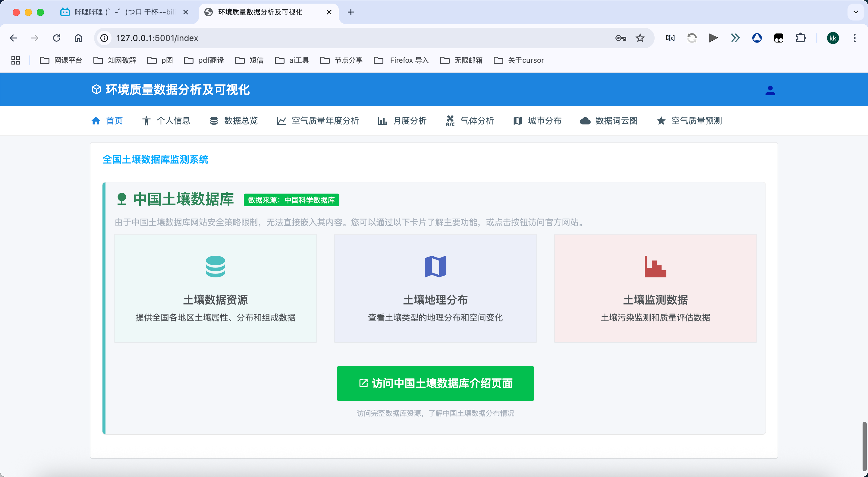The image size is (868, 477).
Task: Click the password key icon in address bar
Action: click(x=620, y=38)
